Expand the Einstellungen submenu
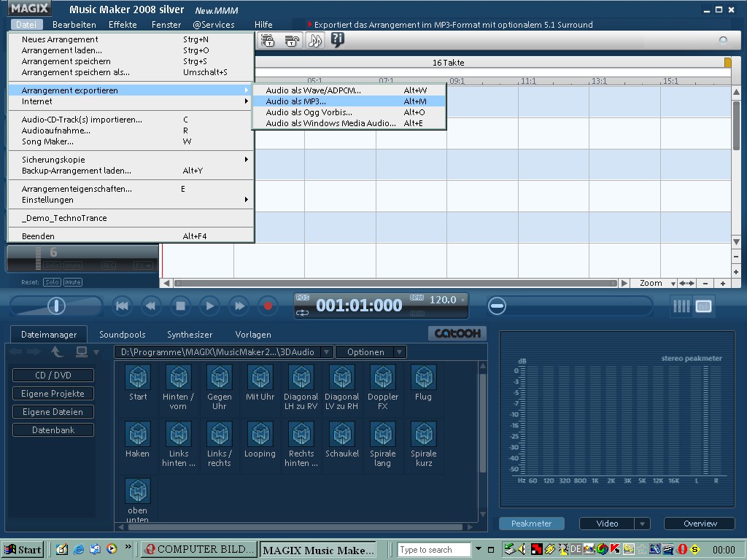747x560 pixels. tap(131, 200)
